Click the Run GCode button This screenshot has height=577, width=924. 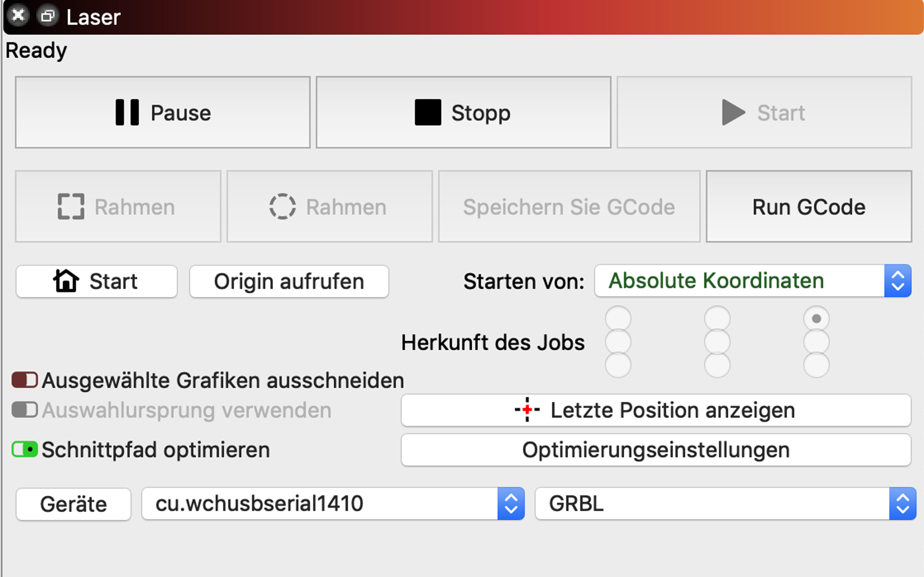pyautogui.click(x=809, y=206)
